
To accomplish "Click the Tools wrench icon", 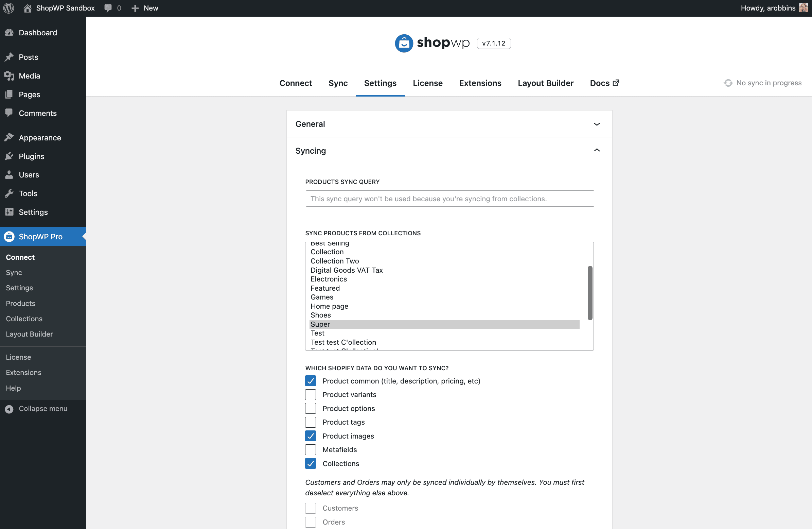I will point(9,194).
